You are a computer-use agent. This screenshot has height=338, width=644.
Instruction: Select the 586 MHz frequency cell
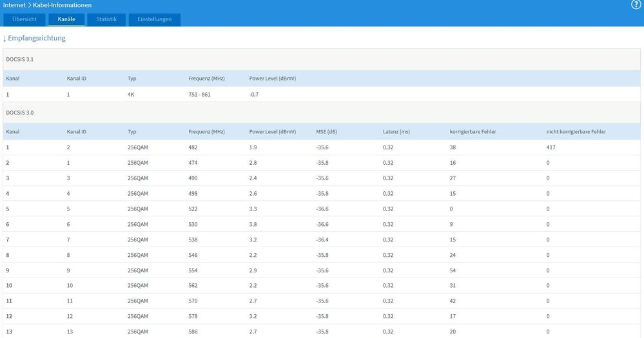pyautogui.click(x=193, y=332)
